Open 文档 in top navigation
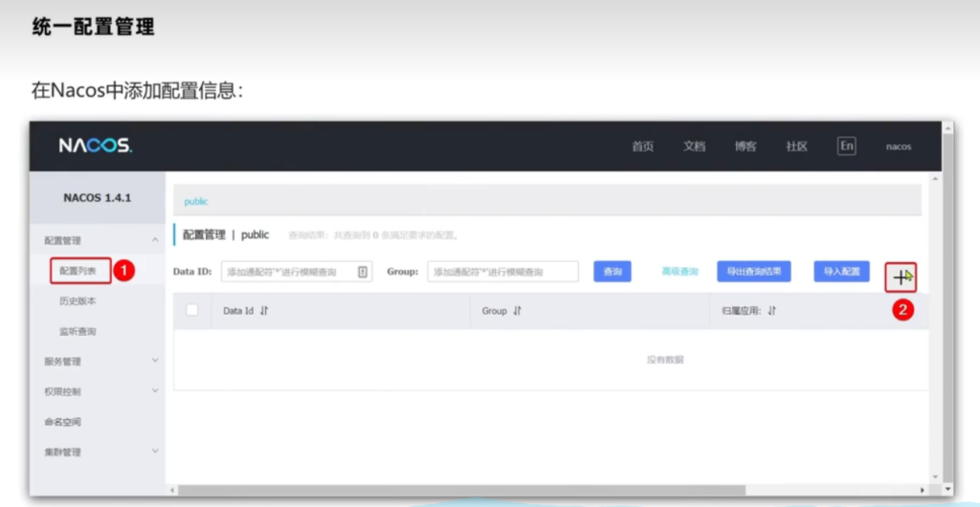The image size is (980, 507). pos(694,146)
